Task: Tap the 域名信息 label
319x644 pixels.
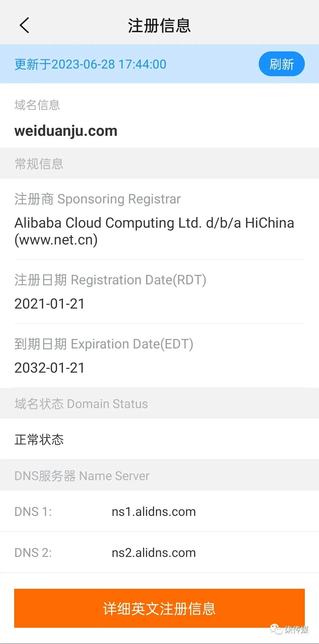Action: click(x=37, y=105)
